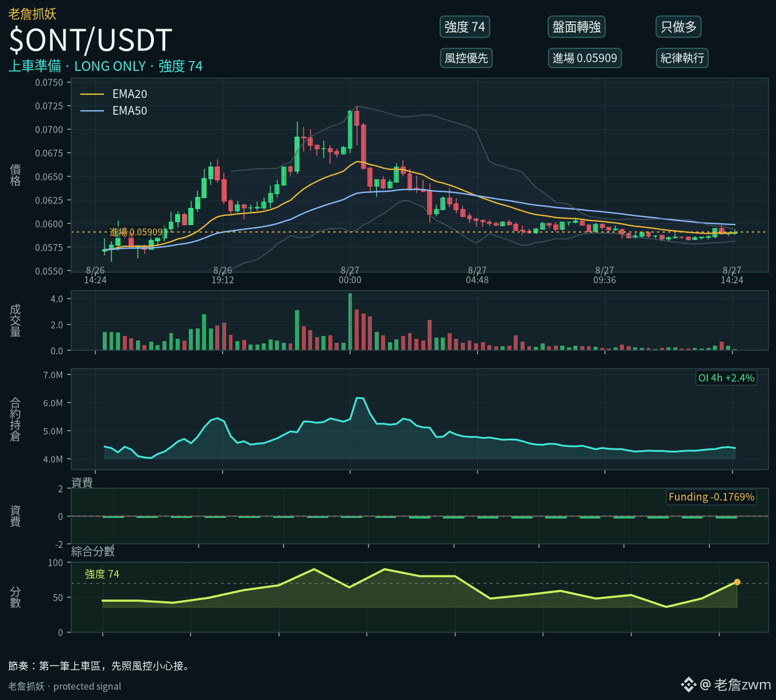Click the 7.0M open interest axis label
This screenshot has width=776, height=700.
[53, 375]
